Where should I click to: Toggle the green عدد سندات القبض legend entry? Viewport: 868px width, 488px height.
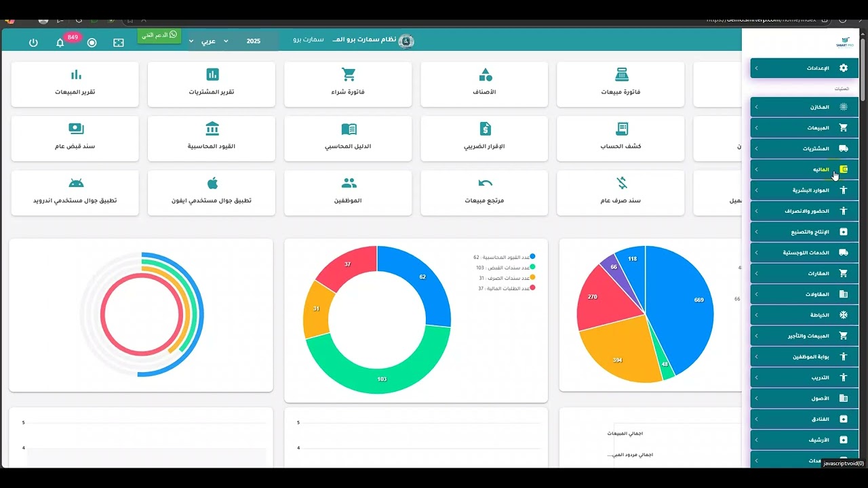point(505,268)
